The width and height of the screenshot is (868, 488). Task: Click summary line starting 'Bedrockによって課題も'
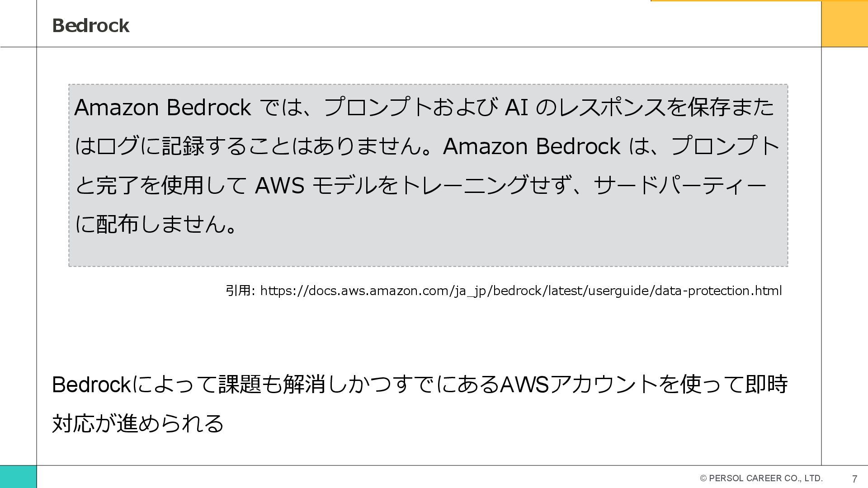(420, 385)
